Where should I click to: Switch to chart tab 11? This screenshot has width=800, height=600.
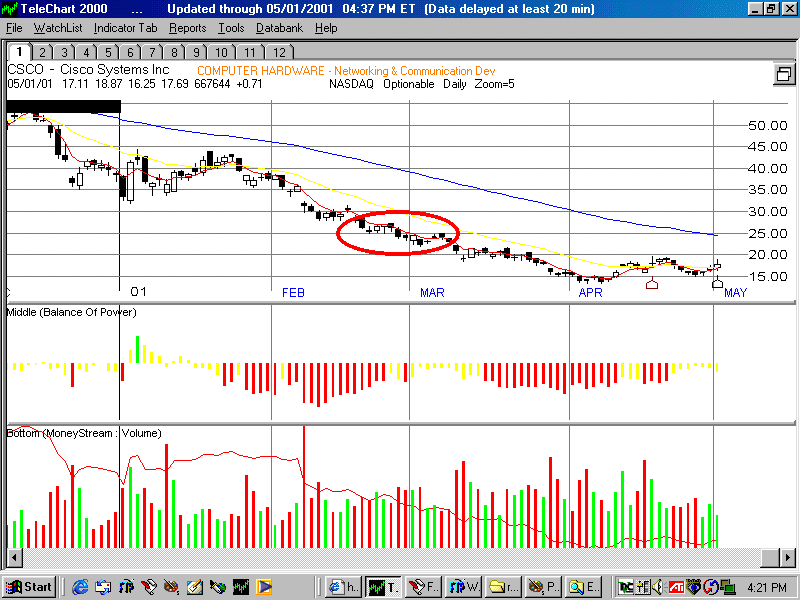pyautogui.click(x=249, y=53)
